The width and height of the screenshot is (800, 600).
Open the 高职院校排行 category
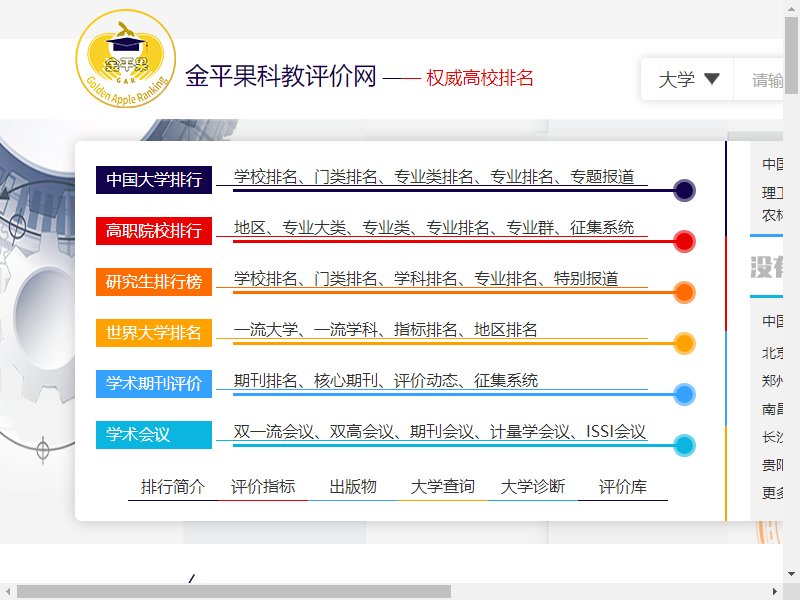click(x=154, y=231)
